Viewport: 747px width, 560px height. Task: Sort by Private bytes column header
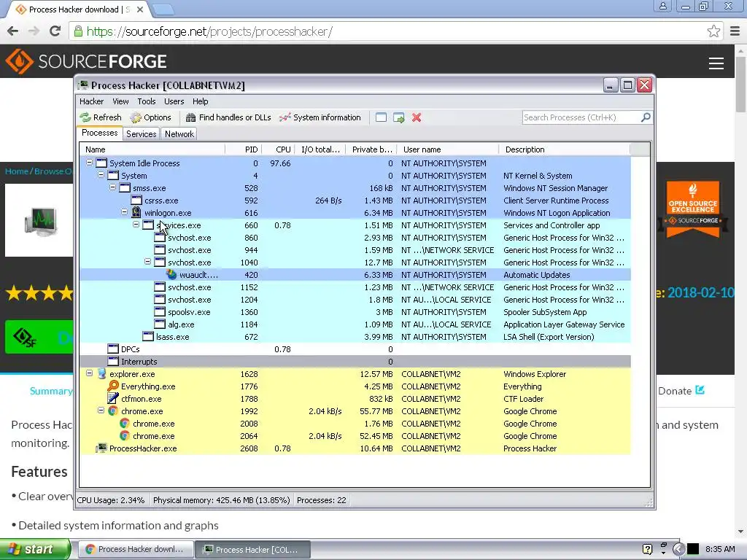pos(371,149)
